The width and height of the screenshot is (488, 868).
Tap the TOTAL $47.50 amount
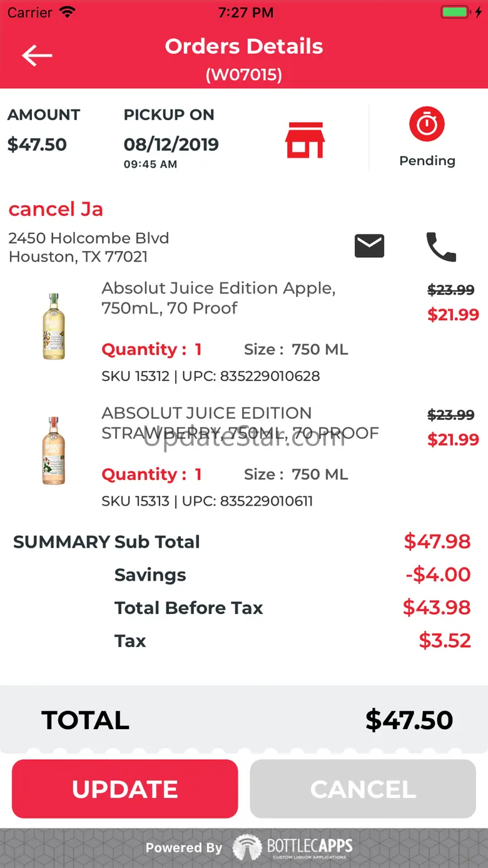(x=409, y=720)
